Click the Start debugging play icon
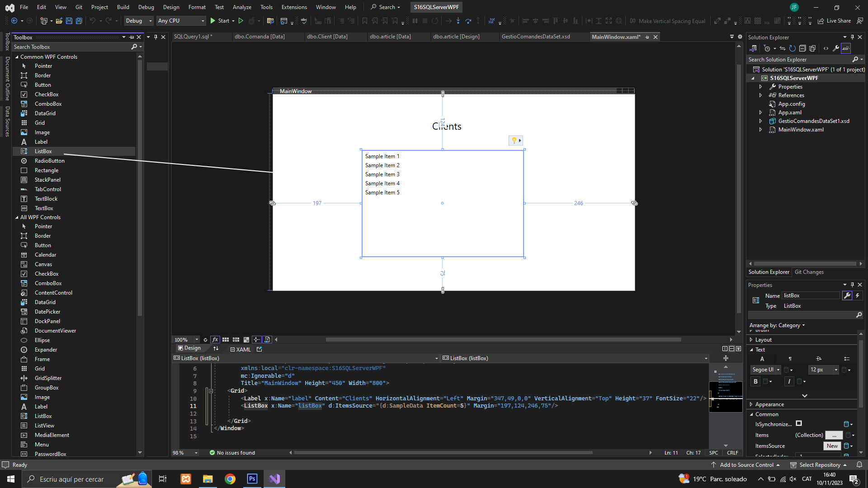This screenshot has height=488, width=868. tap(213, 21)
